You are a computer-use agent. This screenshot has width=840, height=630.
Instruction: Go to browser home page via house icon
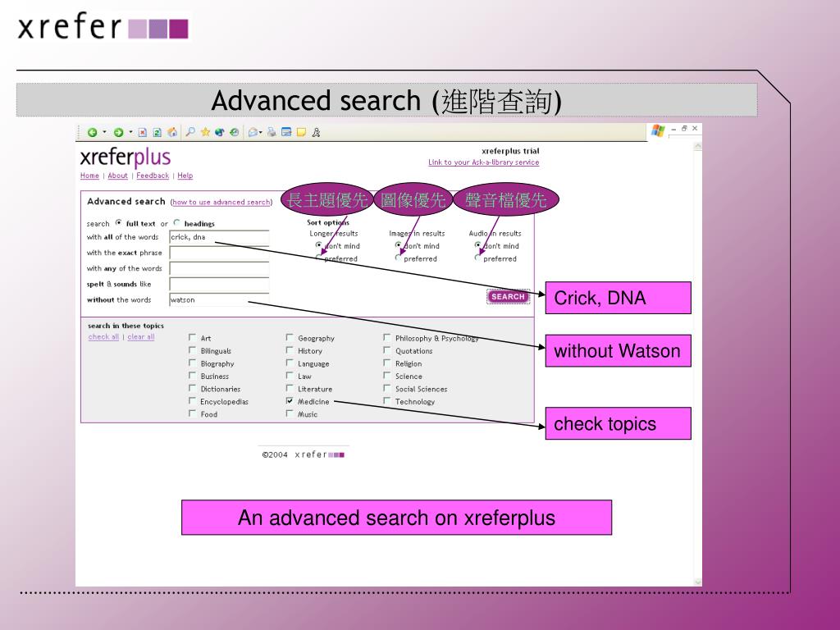coord(172,132)
